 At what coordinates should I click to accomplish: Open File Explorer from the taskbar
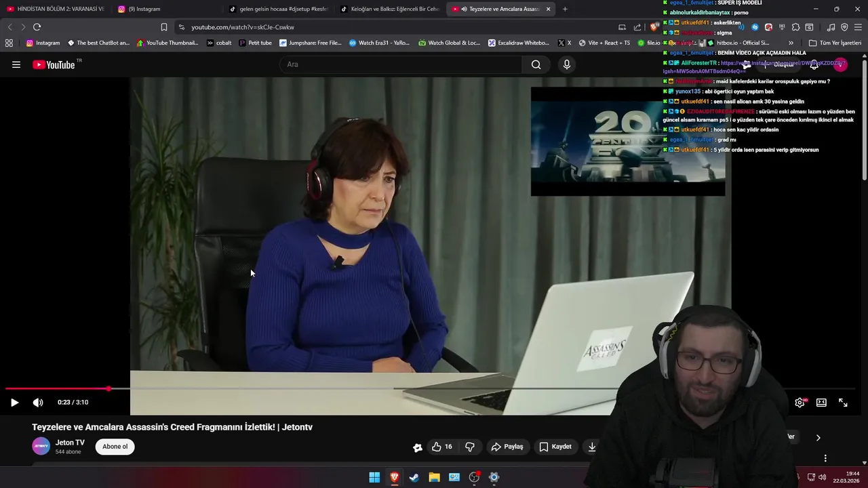point(434,477)
